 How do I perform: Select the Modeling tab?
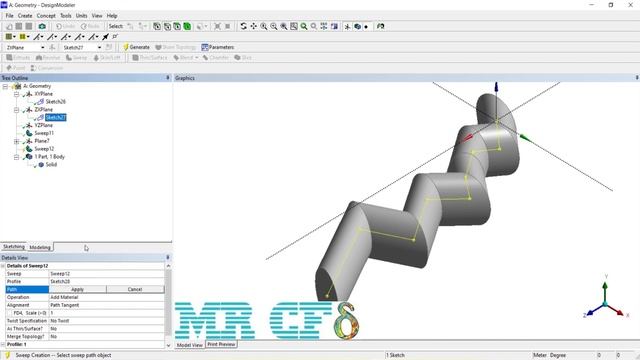(40, 247)
